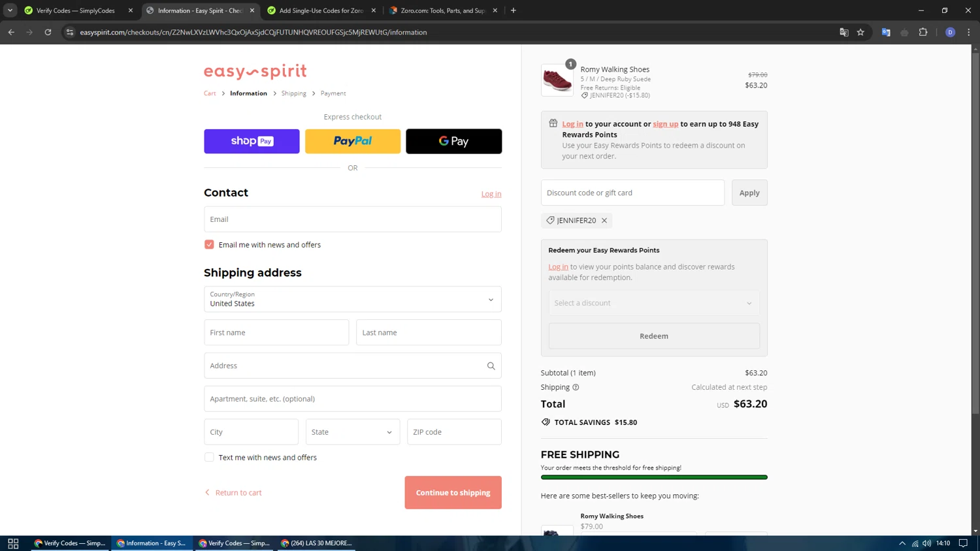Click sign up link in rewards box
This screenshot has width=980, height=551.
pos(665,124)
